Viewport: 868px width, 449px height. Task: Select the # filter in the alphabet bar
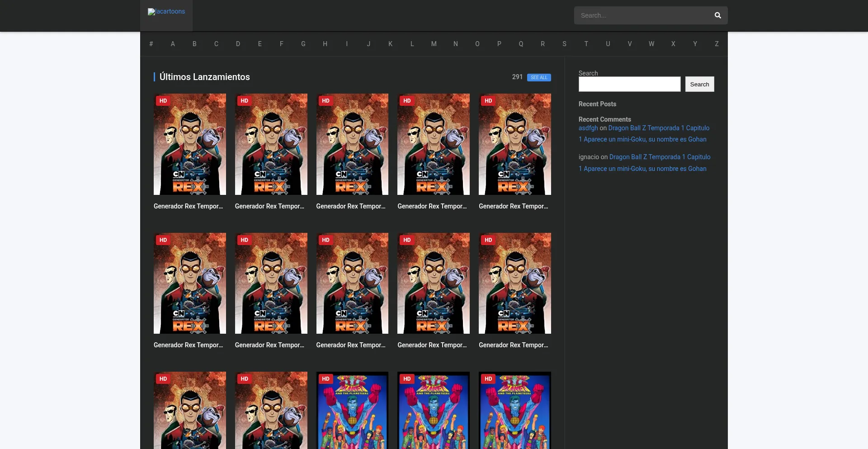pos(151,44)
